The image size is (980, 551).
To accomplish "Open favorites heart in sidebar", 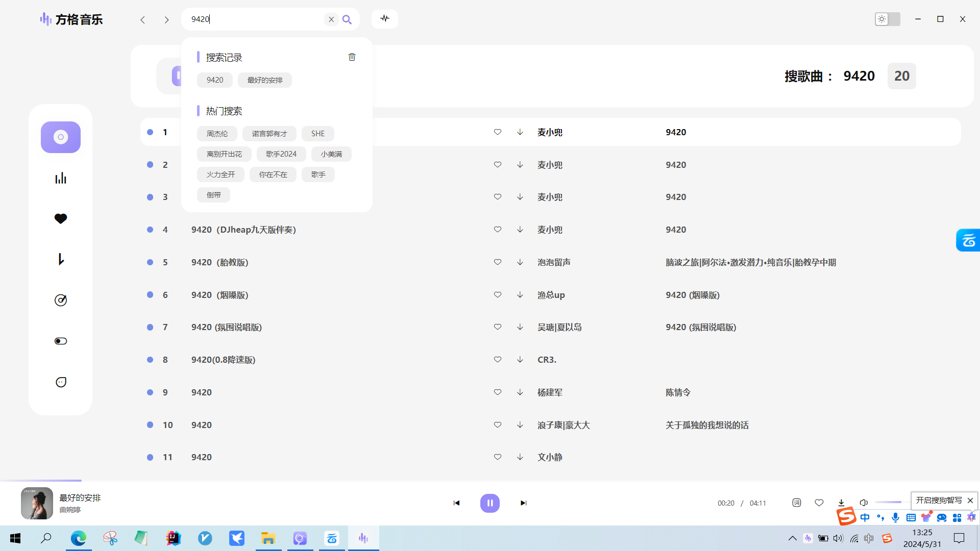I will (61, 218).
